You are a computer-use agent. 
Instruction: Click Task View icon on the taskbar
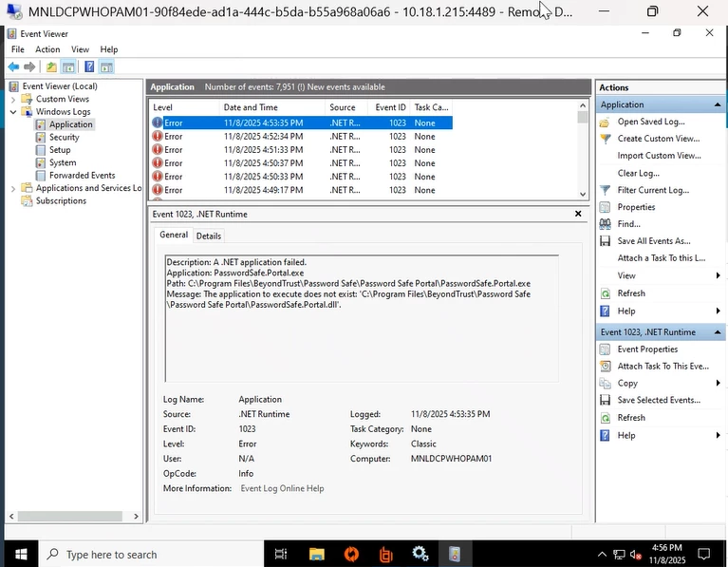[281, 554]
